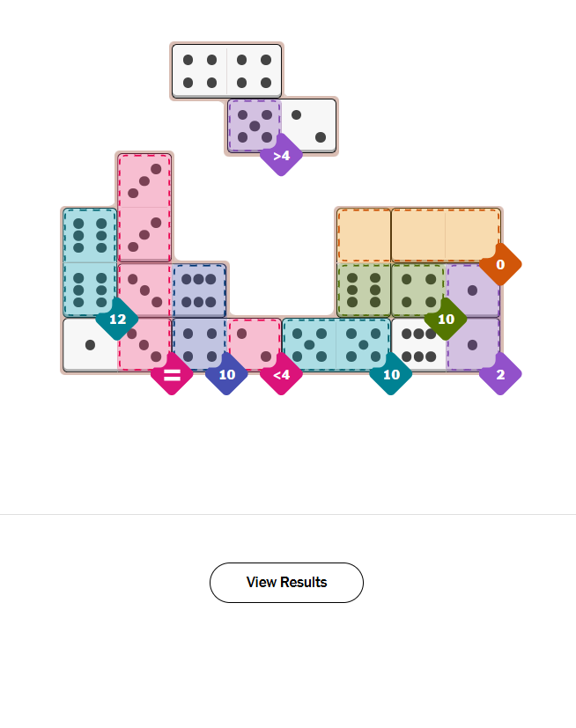The image size is (576, 728).
Task: Click the pink "<4" constraint badge
Action: tap(281, 374)
